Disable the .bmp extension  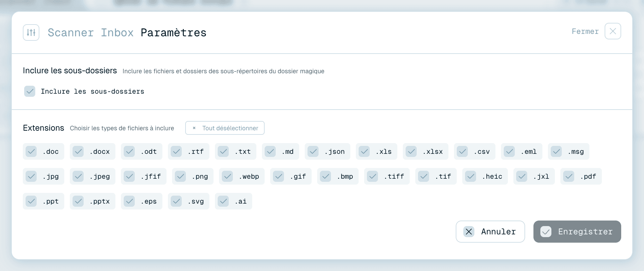pos(325,176)
